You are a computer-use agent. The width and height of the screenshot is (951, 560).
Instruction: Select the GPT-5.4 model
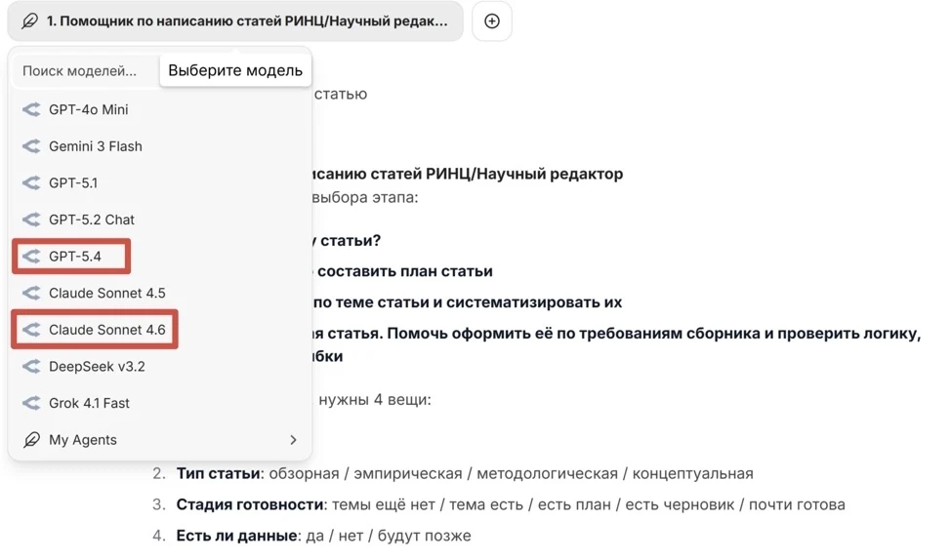point(160,257)
